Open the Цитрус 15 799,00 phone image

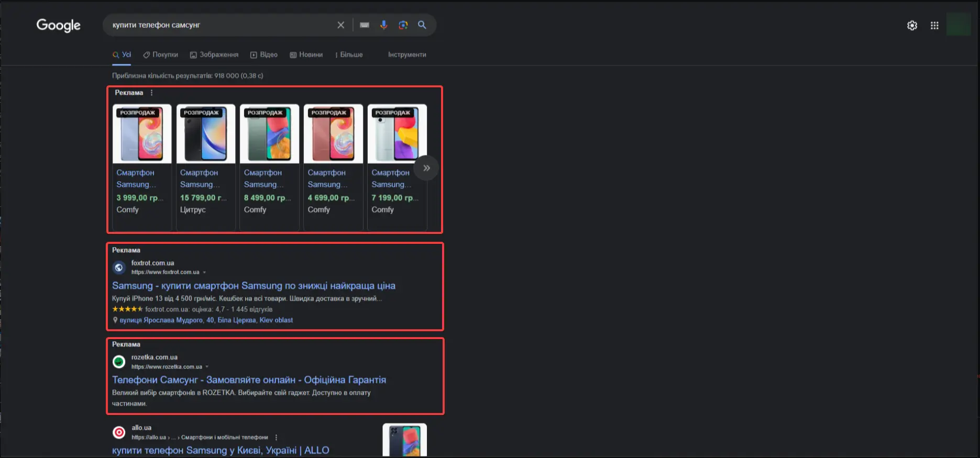(206, 133)
